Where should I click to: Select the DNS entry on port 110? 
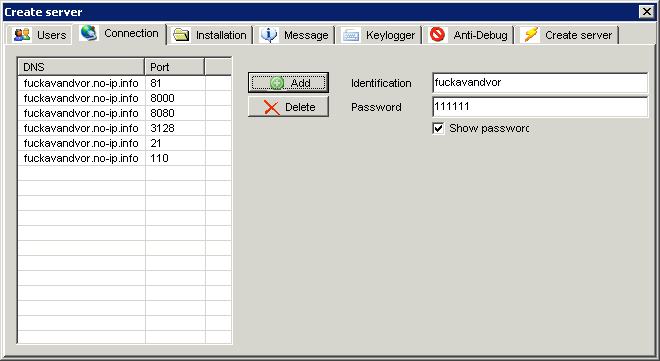click(81, 158)
